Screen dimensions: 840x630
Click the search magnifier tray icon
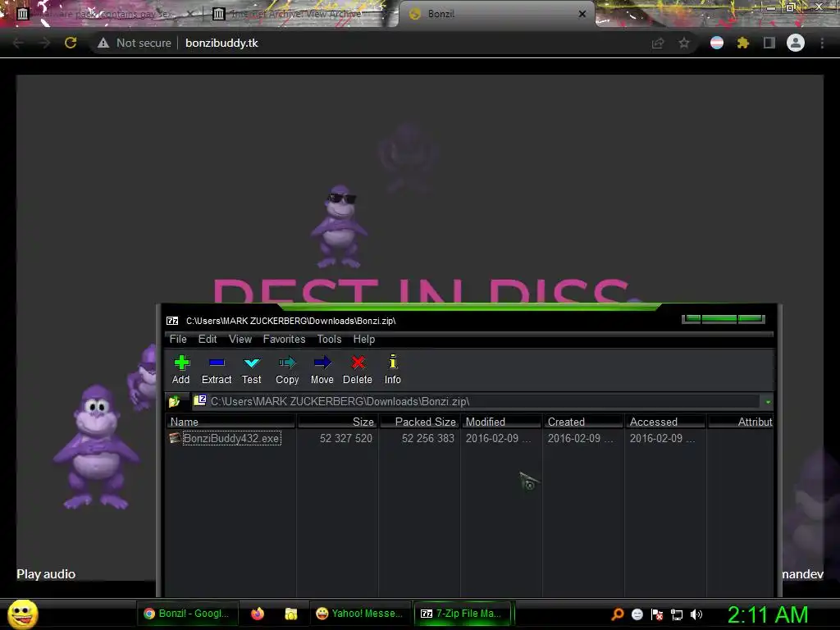pos(617,614)
